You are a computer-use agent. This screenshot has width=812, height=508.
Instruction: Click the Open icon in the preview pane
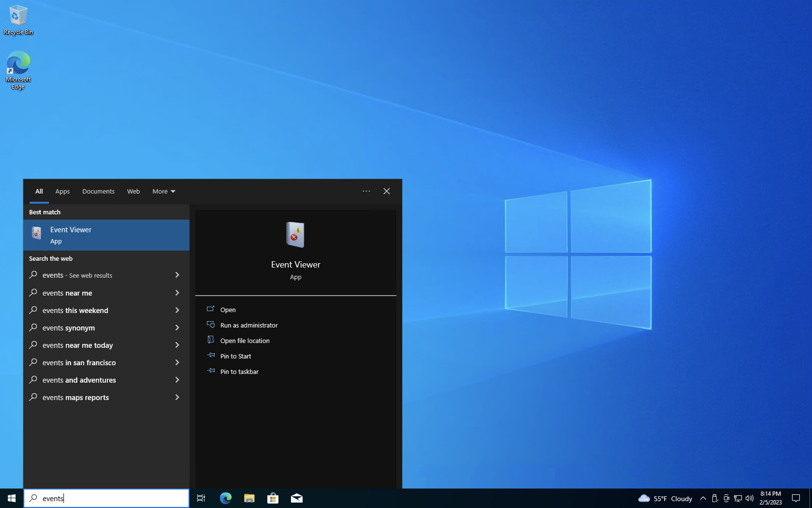click(210, 309)
